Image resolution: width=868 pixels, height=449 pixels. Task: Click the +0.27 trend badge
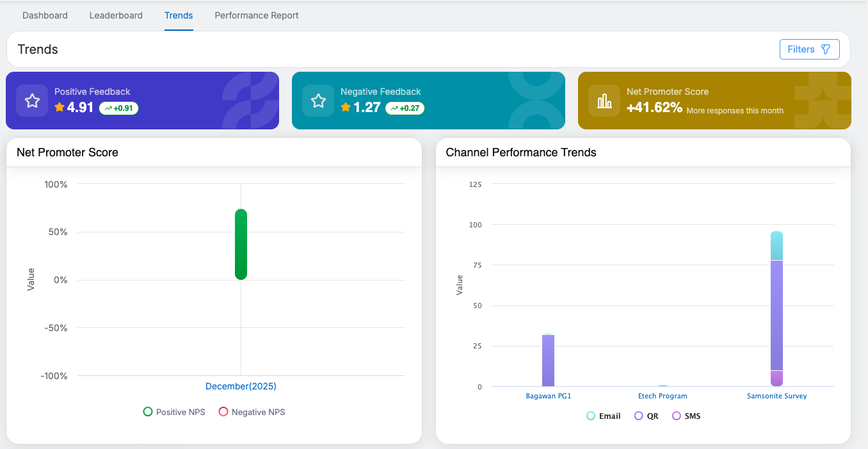405,108
